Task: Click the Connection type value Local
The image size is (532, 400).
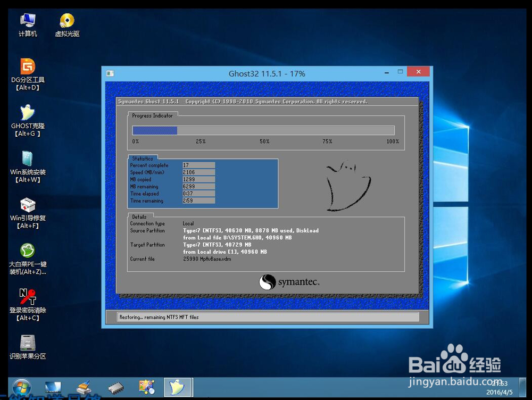Action: click(x=188, y=223)
